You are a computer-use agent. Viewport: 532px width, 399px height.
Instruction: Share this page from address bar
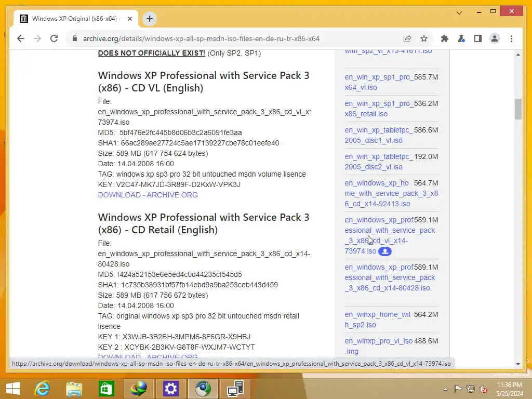click(x=407, y=38)
